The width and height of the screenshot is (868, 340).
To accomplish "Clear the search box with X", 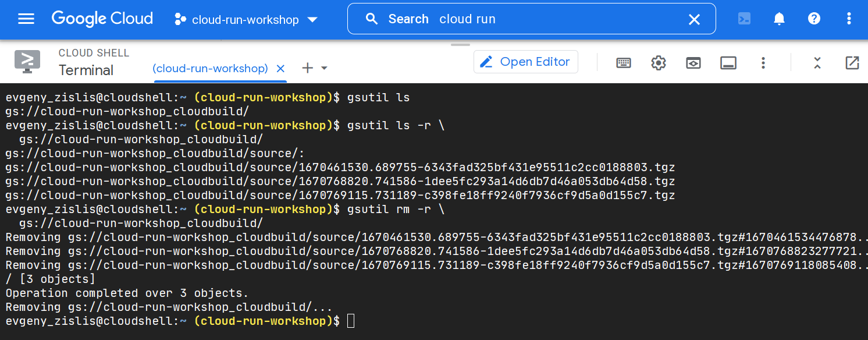I will click(694, 20).
